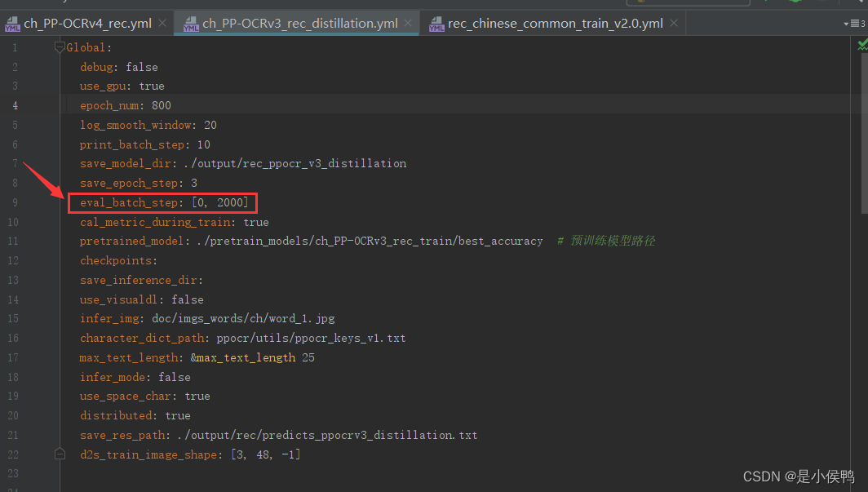
Task: Click the green inspections checkmark above the scrollbar
Action: [862, 44]
